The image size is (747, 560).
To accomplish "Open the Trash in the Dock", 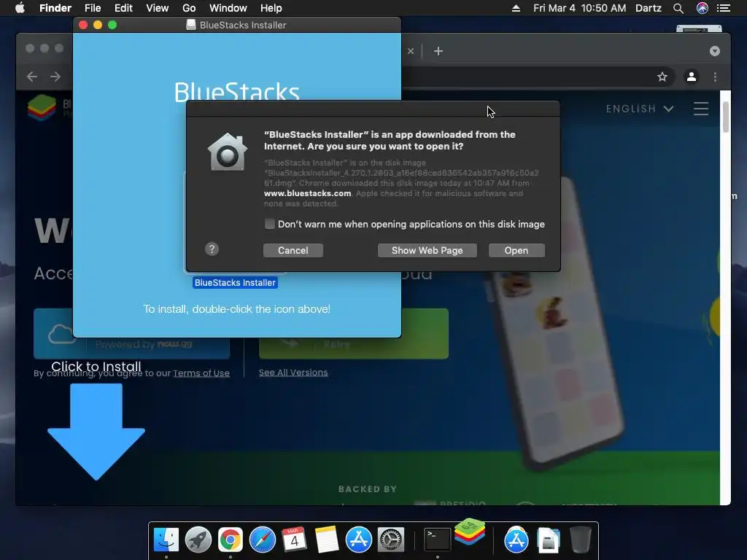I will pos(580,540).
